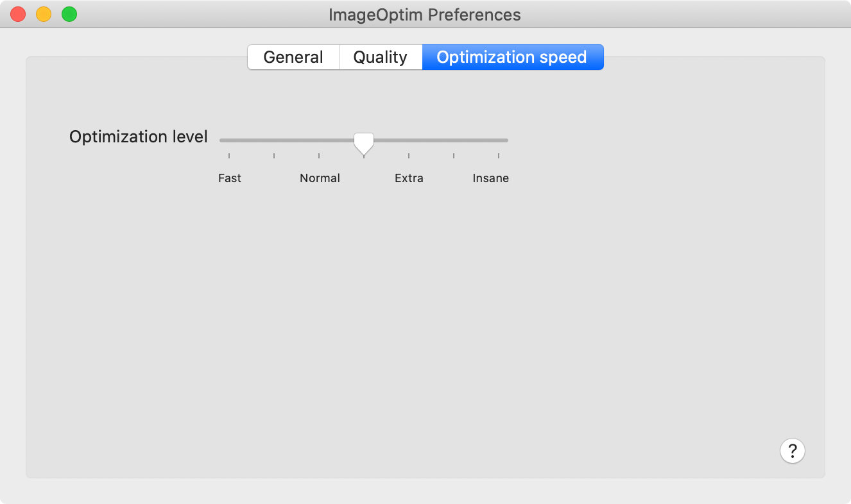Click the Optimization level slider handle
Viewport: 851px width, 504px height.
(364, 142)
